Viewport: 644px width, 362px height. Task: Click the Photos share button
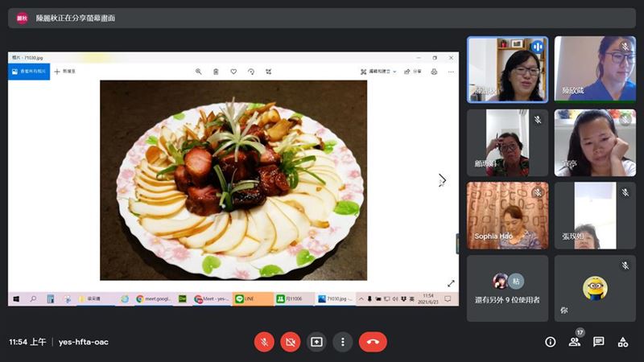pos(413,72)
